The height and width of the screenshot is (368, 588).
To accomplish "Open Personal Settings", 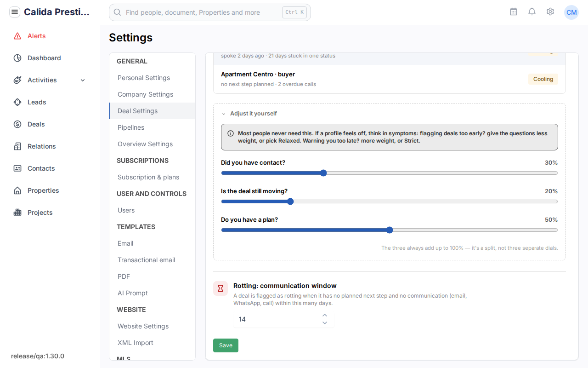I will (x=153, y=78).
